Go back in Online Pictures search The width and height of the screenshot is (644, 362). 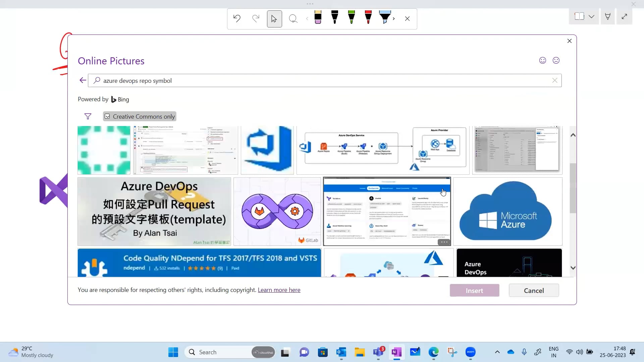[83, 80]
